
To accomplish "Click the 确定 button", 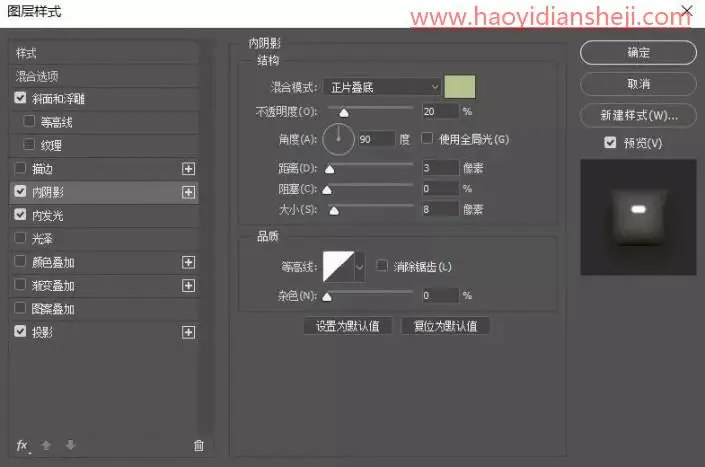I will [x=638, y=53].
